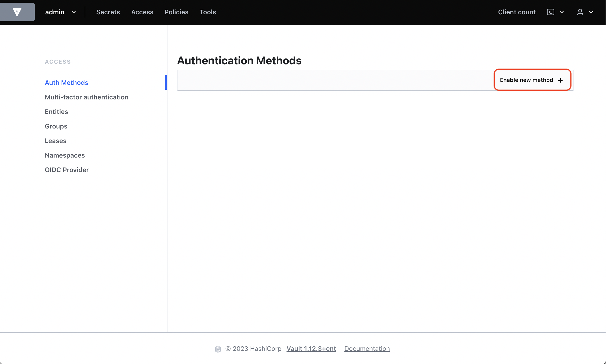Open the admin namespace dropdown
The image size is (606, 364).
point(61,12)
